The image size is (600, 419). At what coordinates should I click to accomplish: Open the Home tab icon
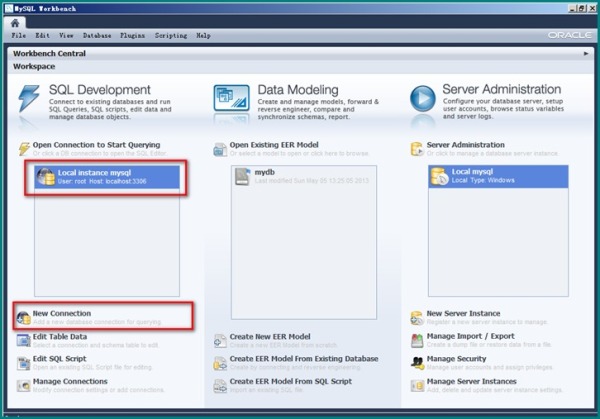coord(15,23)
